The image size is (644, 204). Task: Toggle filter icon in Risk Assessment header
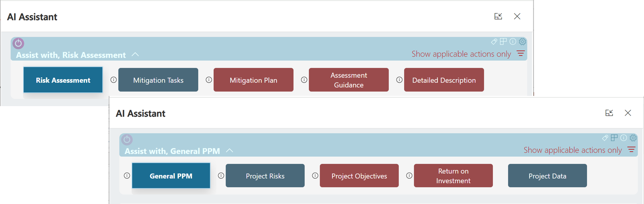(x=521, y=53)
